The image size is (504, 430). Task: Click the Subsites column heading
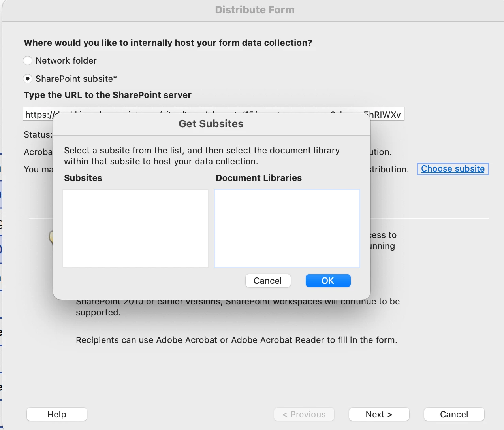(83, 178)
